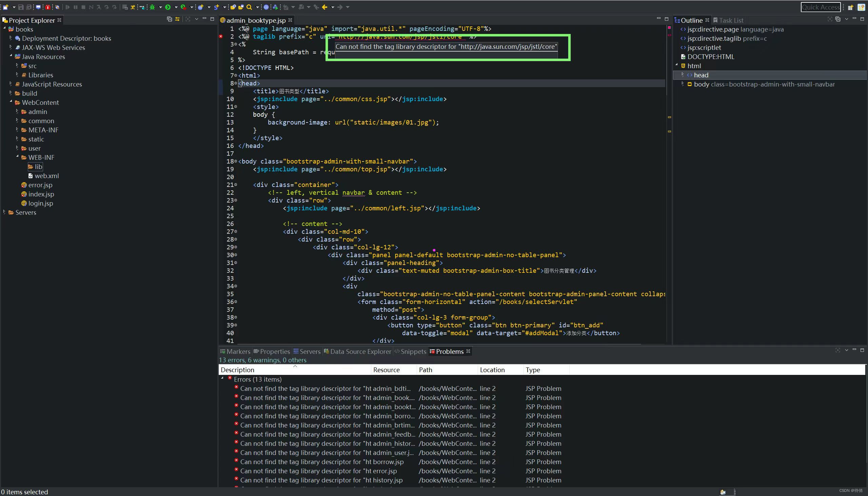Toggle fold marker on line 8 head
The height and width of the screenshot is (496, 868).
click(x=236, y=83)
